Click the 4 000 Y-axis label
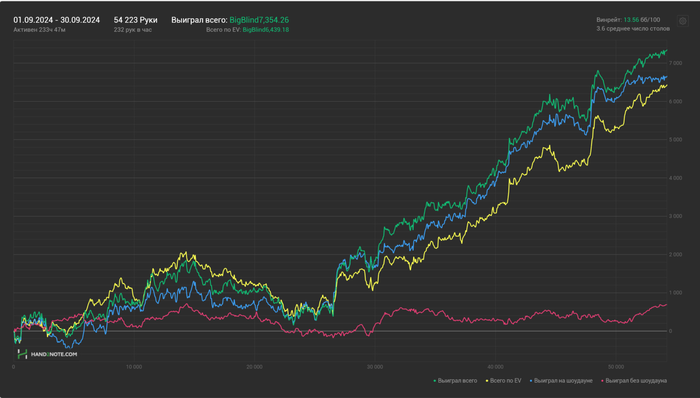Image resolution: width=700 pixels, height=398 pixels. [x=675, y=178]
